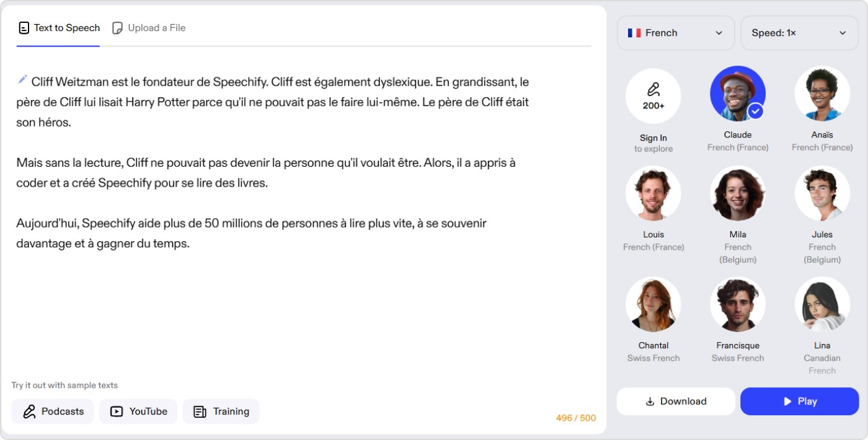
Task: Choose Louis as the voice
Action: coord(653,193)
